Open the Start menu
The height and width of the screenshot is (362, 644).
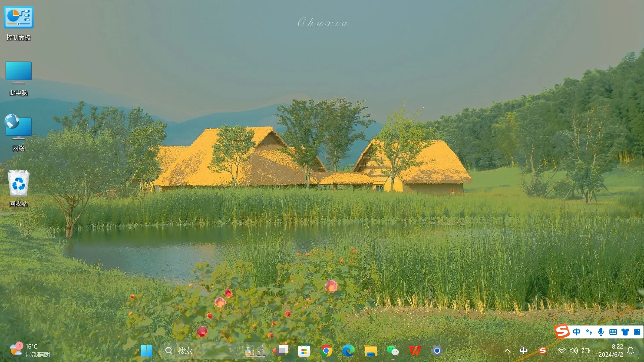(146, 351)
